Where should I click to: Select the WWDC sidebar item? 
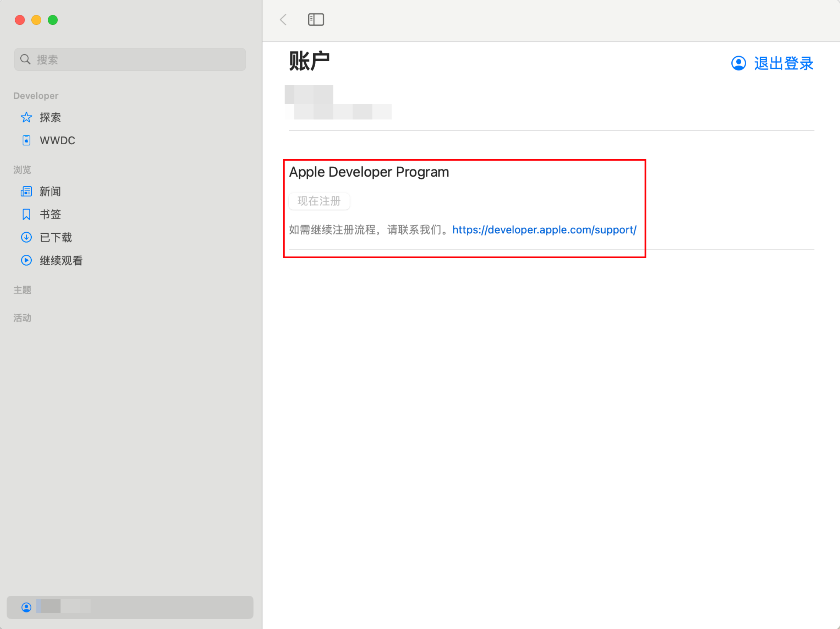[x=57, y=140]
